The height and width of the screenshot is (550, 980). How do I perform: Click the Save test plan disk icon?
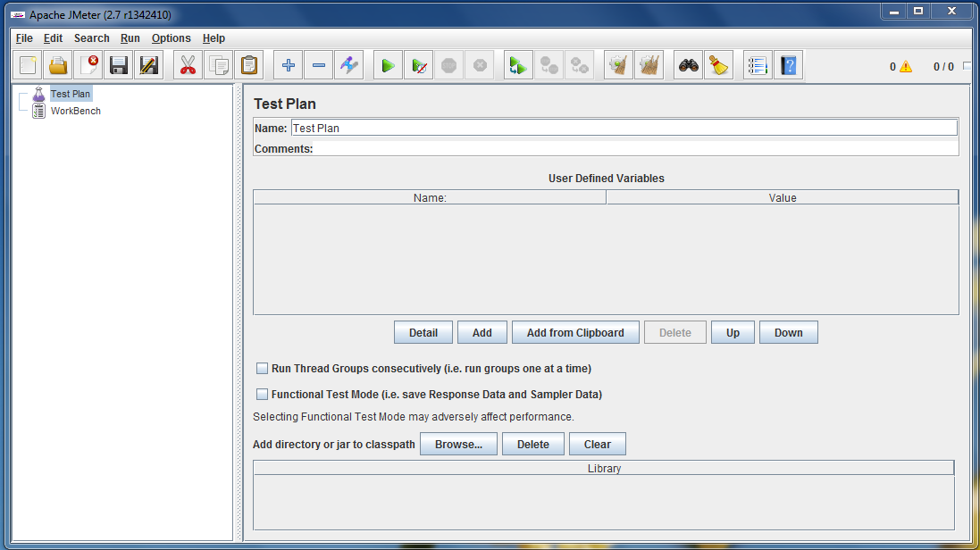click(x=119, y=64)
